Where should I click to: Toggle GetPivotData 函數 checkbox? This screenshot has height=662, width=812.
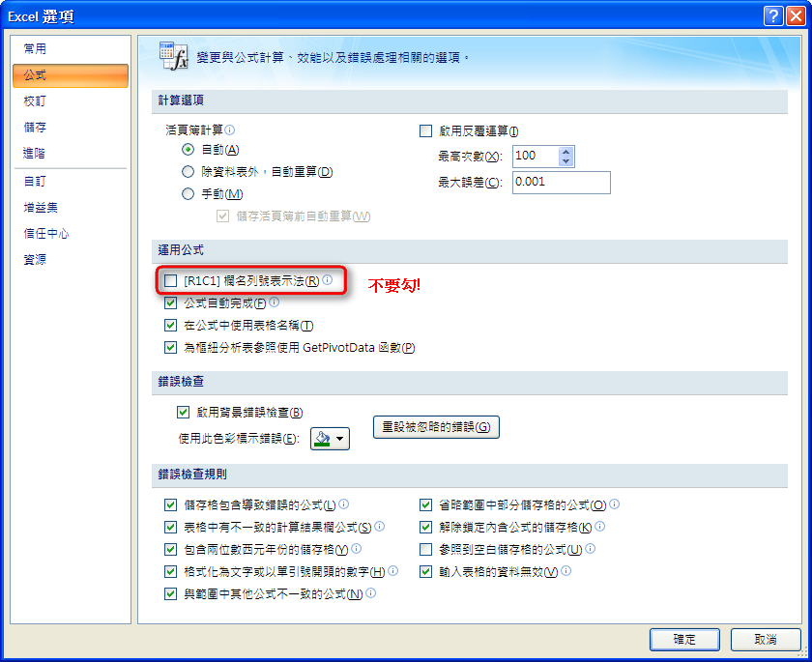tap(170, 347)
